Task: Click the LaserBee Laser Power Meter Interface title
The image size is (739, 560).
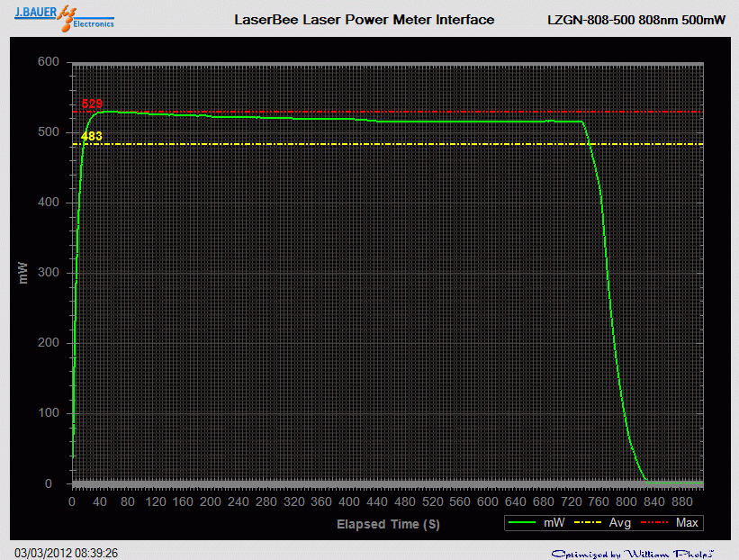Action: (364, 19)
